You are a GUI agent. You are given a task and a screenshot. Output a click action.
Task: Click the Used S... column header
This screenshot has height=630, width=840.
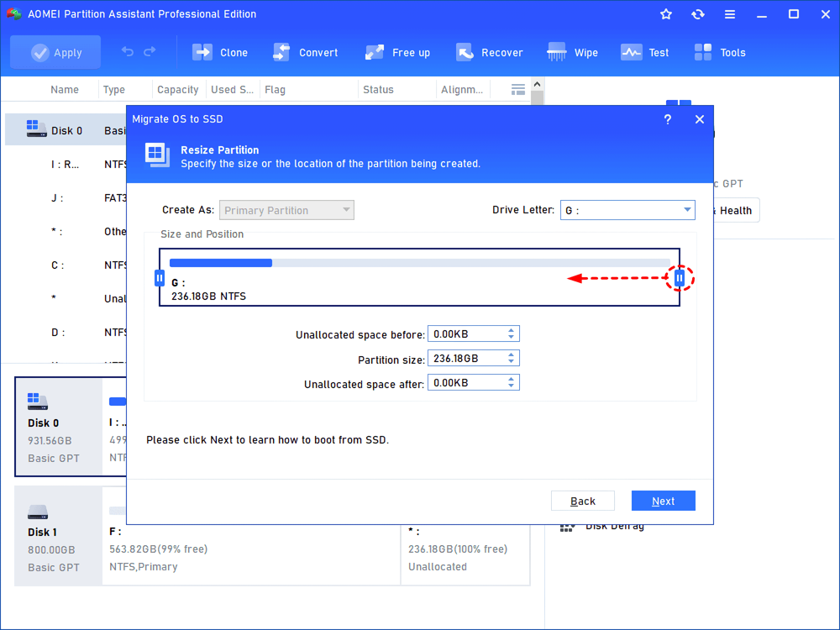tap(232, 90)
